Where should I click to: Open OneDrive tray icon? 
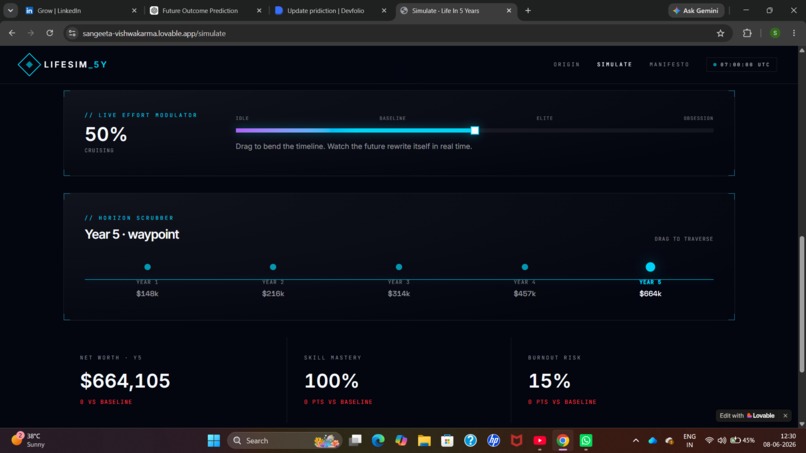(652, 441)
